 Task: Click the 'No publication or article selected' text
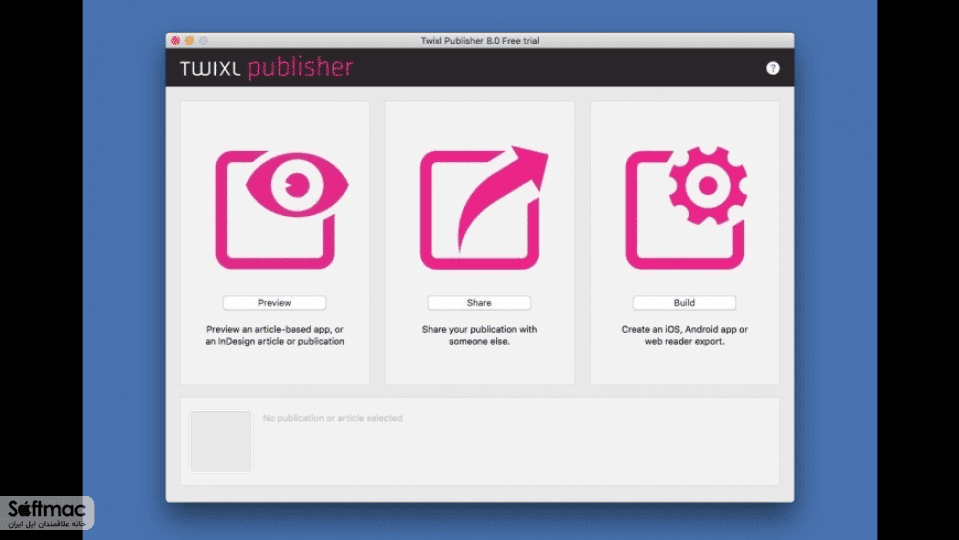tap(333, 418)
